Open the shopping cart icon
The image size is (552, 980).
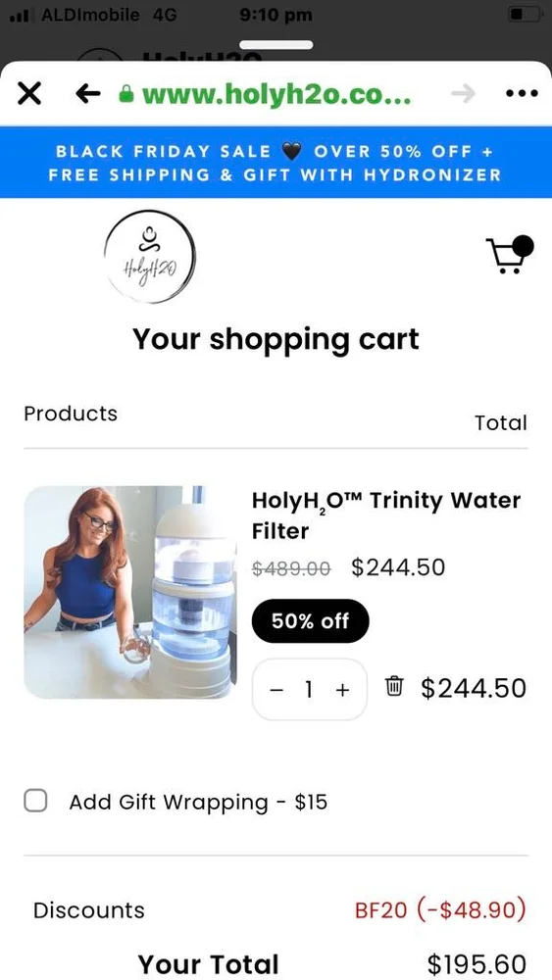click(x=510, y=254)
